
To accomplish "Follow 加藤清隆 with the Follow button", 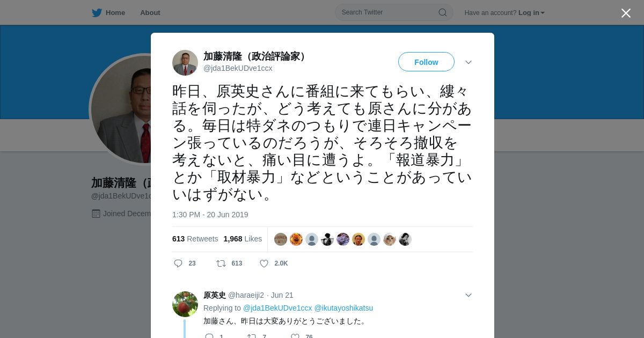I will point(426,62).
